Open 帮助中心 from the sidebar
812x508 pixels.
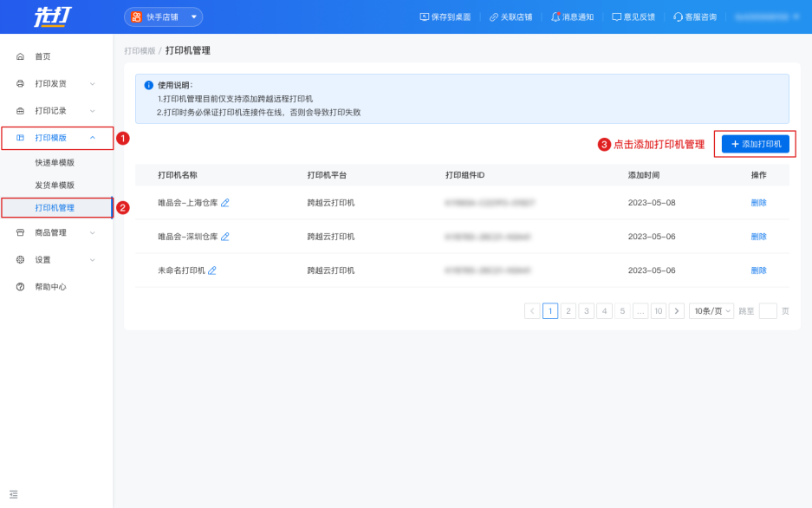(50, 287)
